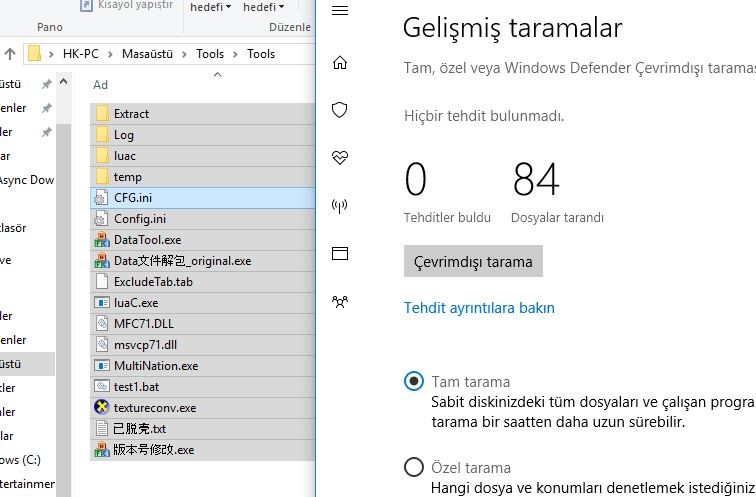Click the sort arrow above the Ad column
The height and width of the screenshot is (497, 756).
coord(217,74)
